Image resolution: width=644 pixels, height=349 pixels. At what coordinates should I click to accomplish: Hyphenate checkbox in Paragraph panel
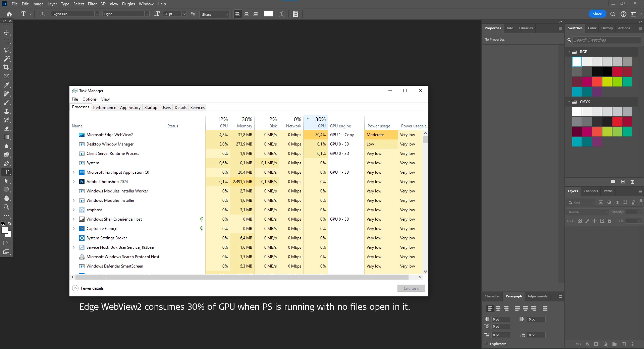[x=487, y=344]
